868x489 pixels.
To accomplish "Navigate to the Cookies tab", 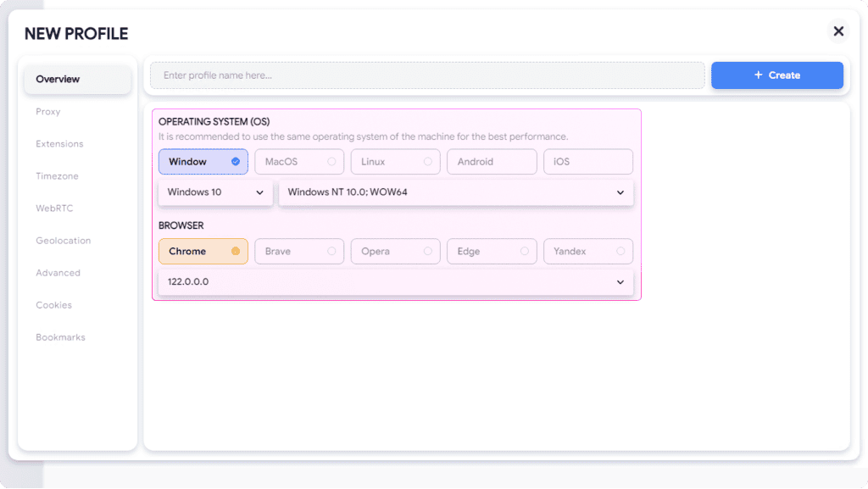I will pyautogui.click(x=53, y=305).
